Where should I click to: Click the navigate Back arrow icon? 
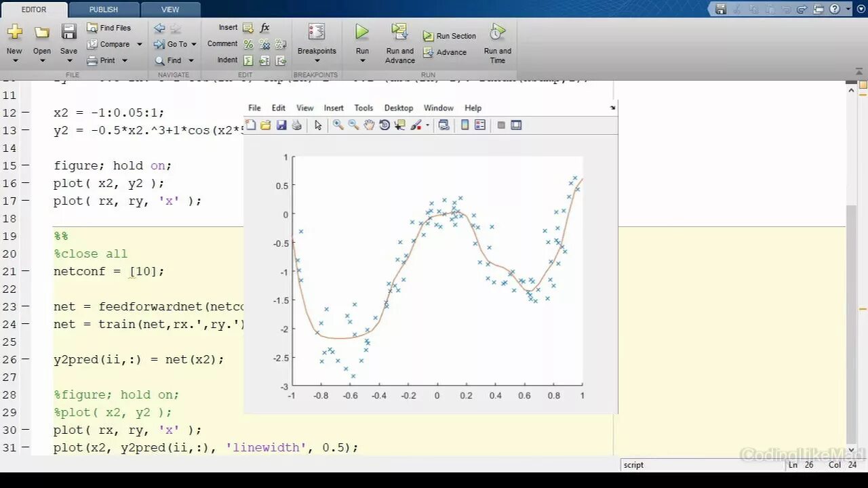159,28
